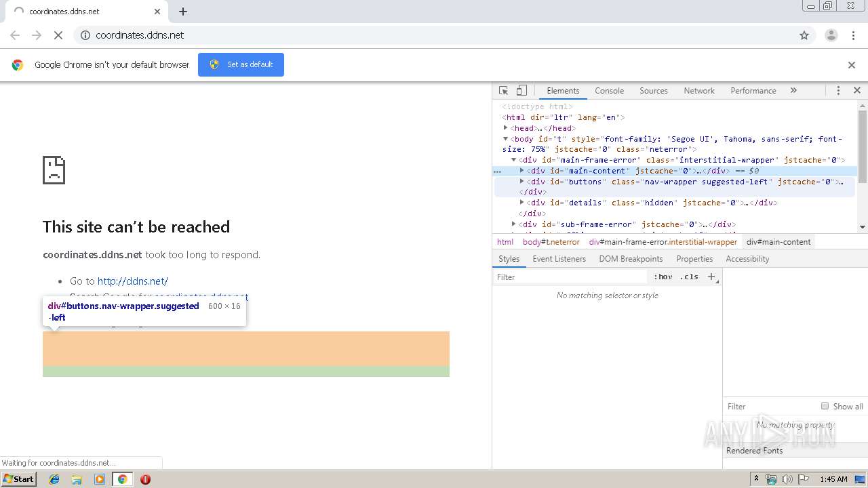Open the Accessibility pane
The height and width of the screenshot is (488, 868).
coord(747,259)
